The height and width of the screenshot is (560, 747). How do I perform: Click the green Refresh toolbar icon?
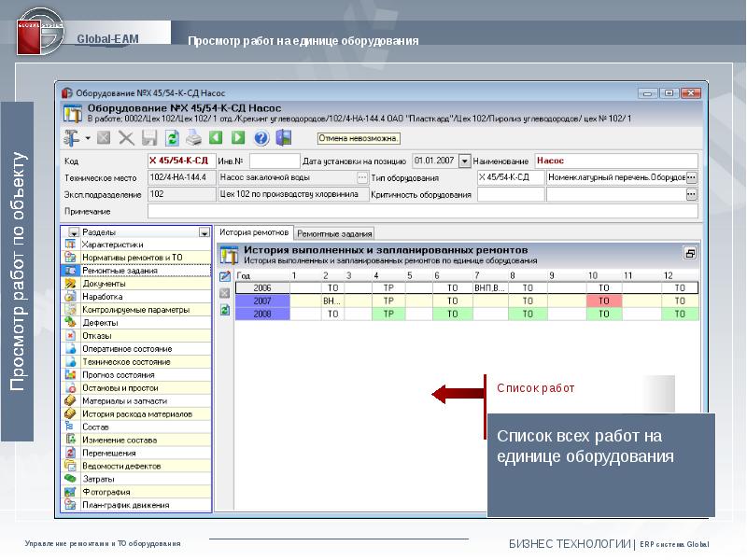pos(172,138)
